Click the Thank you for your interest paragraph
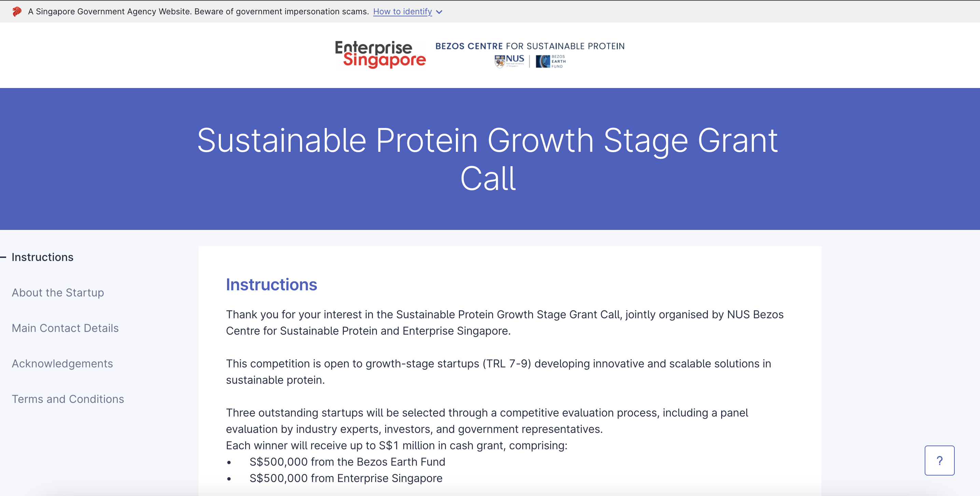 (x=504, y=323)
